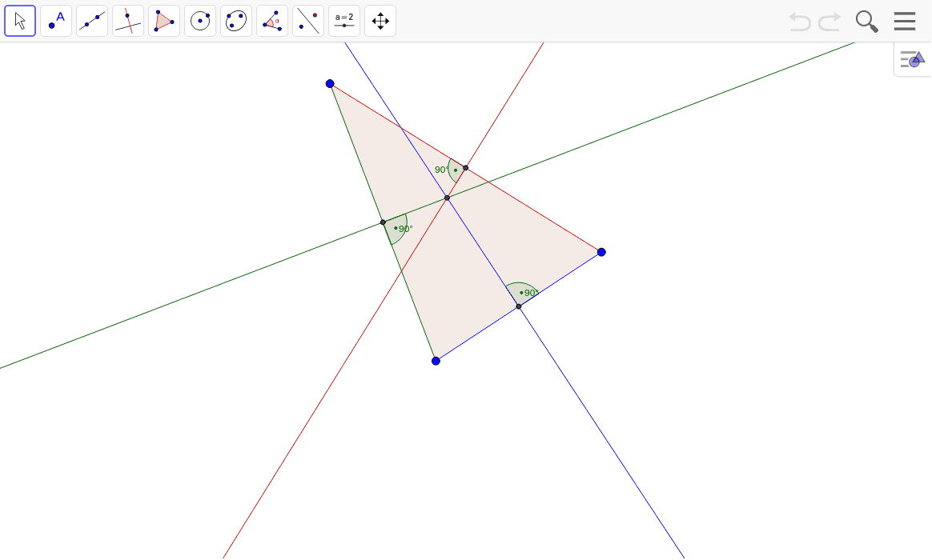Click the 90° label near blue side

point(532,293)
